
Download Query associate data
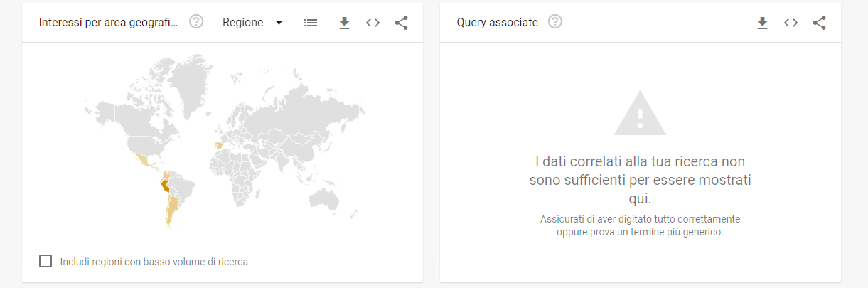(x=762, y=23)
